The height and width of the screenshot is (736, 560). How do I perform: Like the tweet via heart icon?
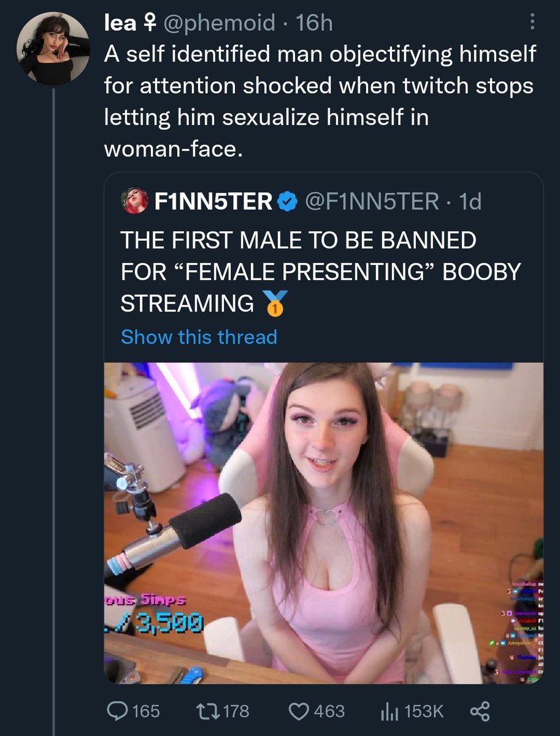[301, 711]
